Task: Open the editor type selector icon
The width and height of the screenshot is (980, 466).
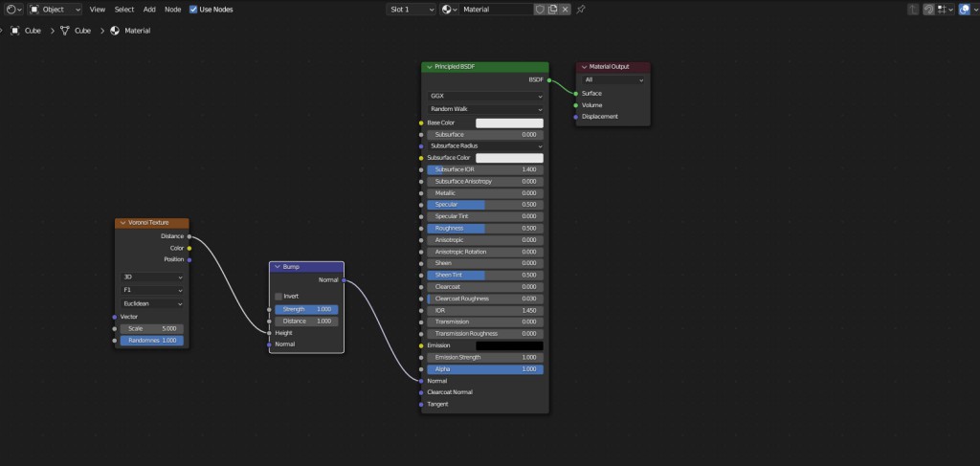Action: [11, 9]
